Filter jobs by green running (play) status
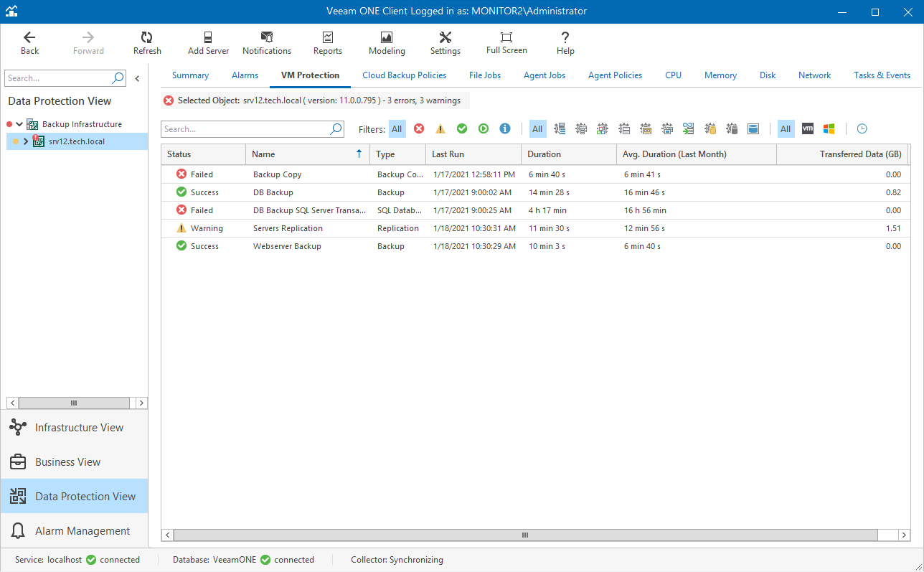The image size is (924, 572). coord(484,129)
